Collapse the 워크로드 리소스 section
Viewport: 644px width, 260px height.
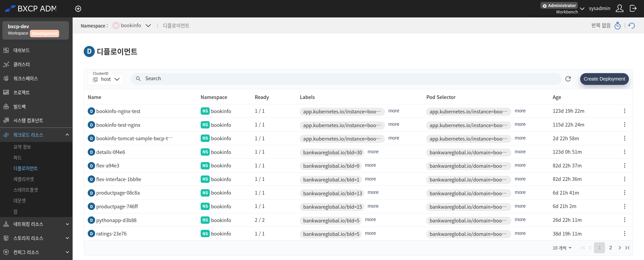tap(36, 135)
